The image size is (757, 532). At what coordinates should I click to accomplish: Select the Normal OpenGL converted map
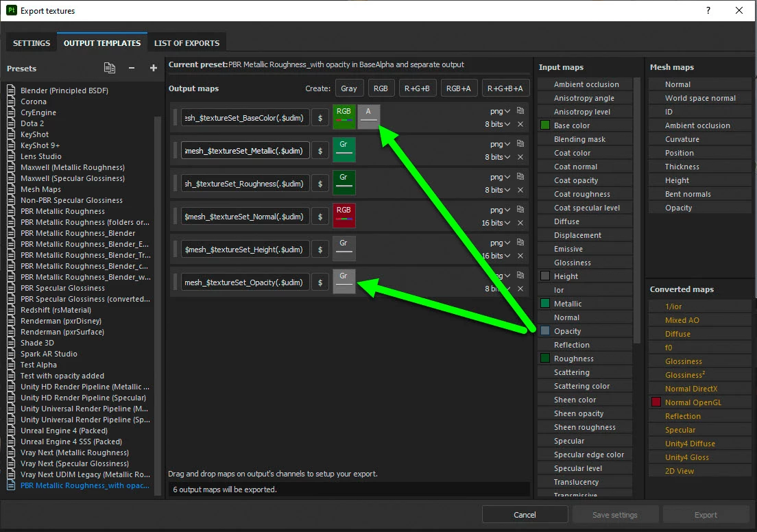[701, 402]
